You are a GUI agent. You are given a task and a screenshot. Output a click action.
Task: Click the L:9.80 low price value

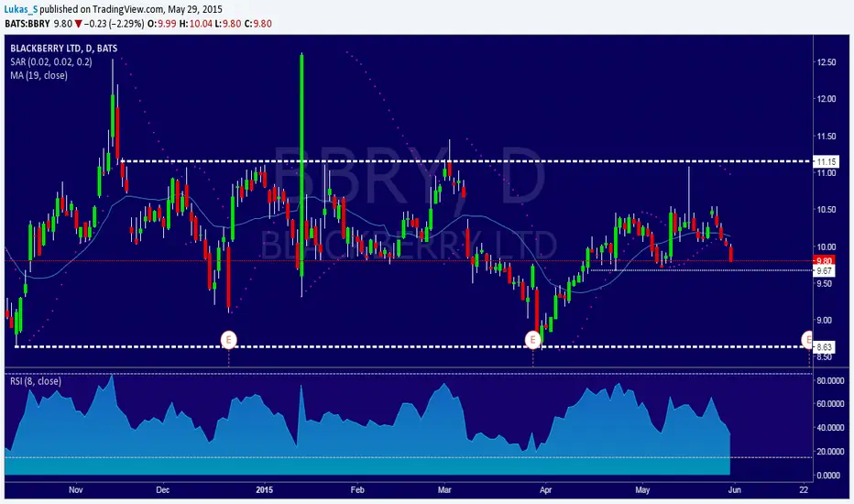[x=228, y=24]
